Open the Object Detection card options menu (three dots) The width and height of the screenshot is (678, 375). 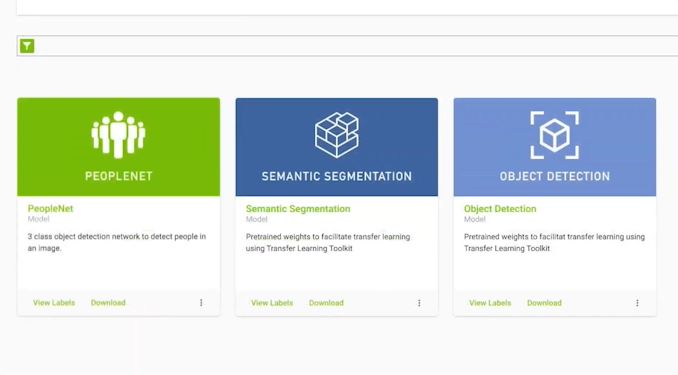click(637, 303)
